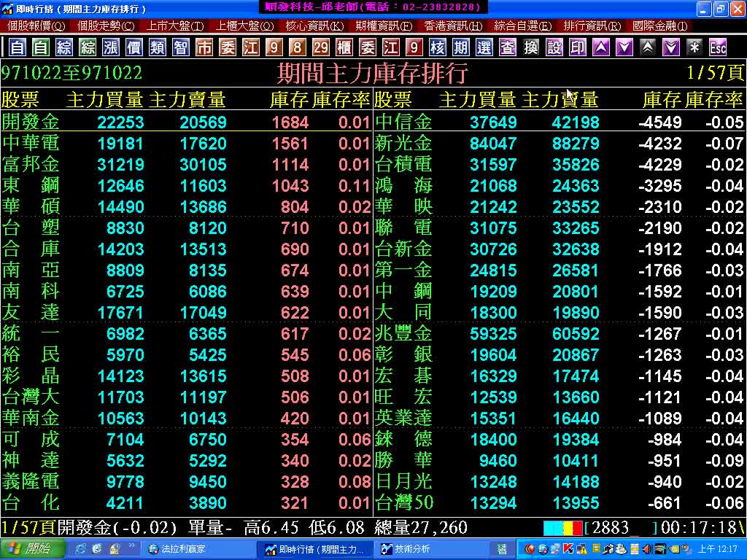Click the [2883_ ] code input box
This screenshot has height=560, width=747.
(x=621, y=528)
